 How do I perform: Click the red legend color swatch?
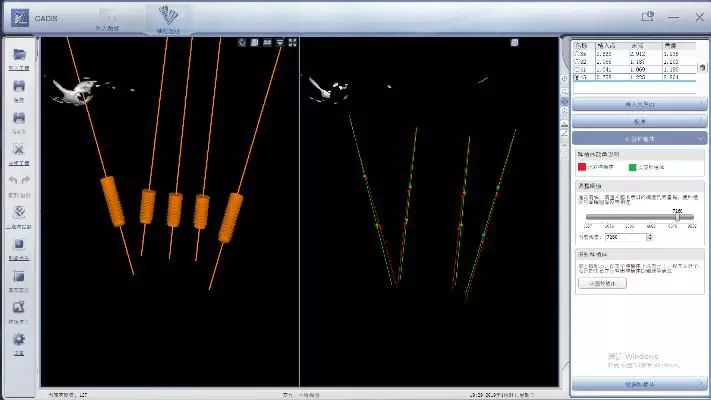(582, 167)
